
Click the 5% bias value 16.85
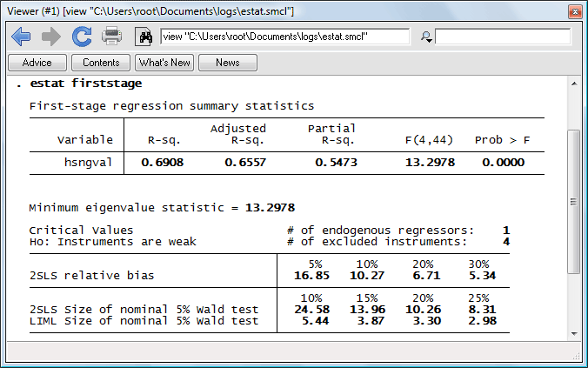311,276
